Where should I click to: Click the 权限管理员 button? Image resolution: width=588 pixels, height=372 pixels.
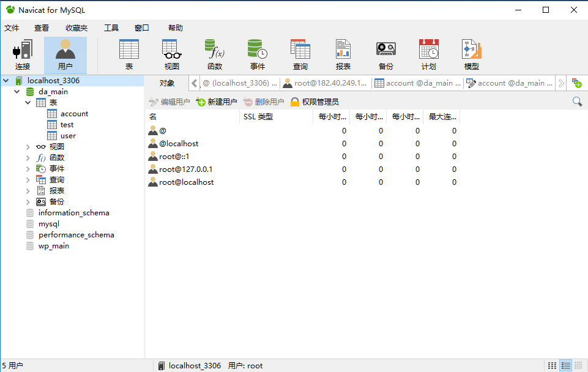pyautogui.click(x=314, y=102)
